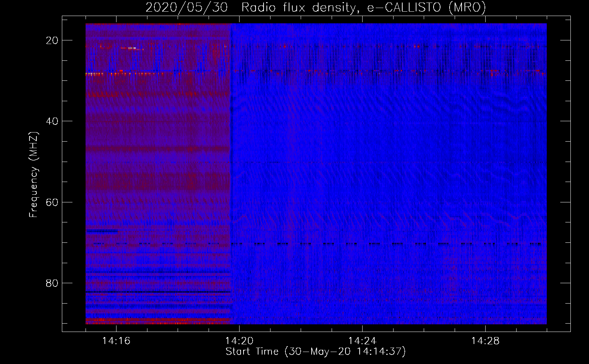Click the '14:24' time tick label
The height and width of the screenshot is (364, 589).
(x=362, y=341)
